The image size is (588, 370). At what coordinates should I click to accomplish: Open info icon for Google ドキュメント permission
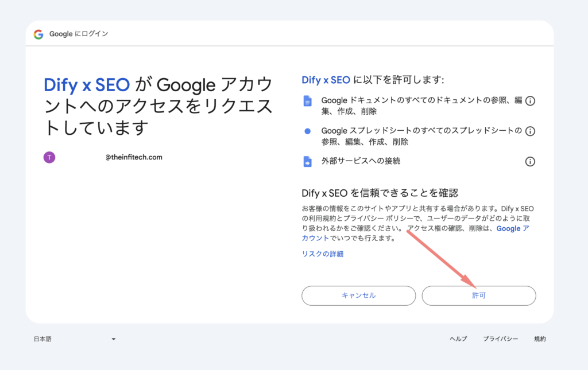coord(530,101)
